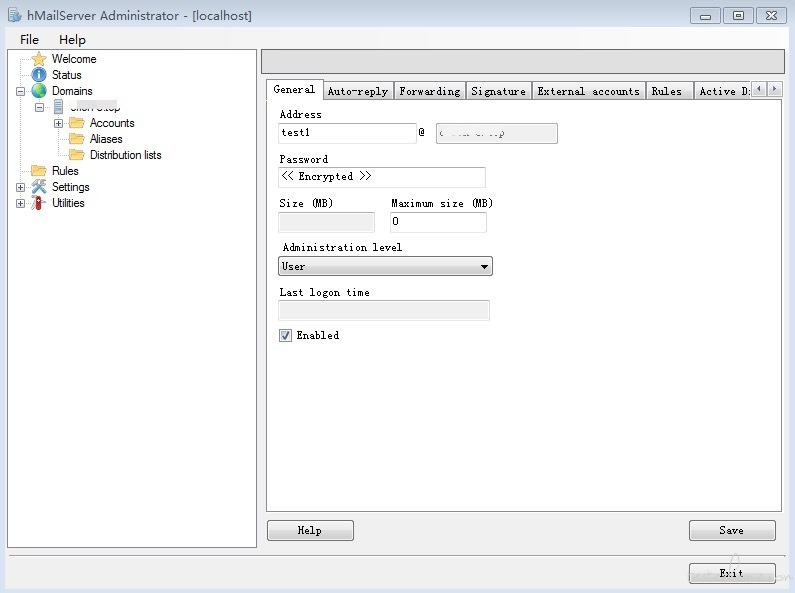Click the Save button
The width and height of the screenshot is (795, 593).
tap(732, 531)
